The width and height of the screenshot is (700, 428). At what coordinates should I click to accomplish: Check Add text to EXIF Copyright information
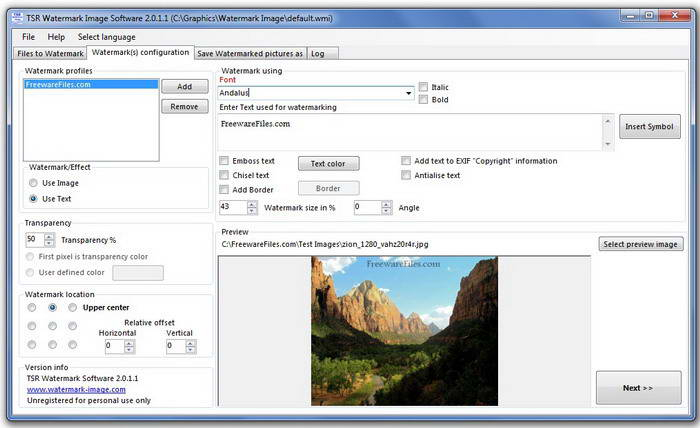406,161
